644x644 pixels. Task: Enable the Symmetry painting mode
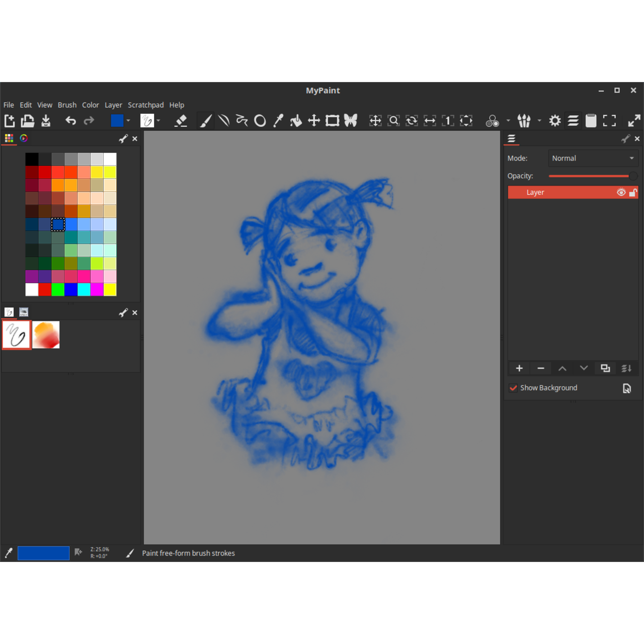point(351,121)
